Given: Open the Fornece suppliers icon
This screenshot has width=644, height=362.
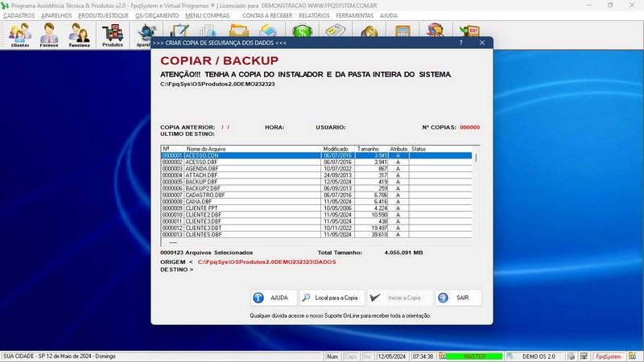Looking at the screenshot, I should click(49, 35).
